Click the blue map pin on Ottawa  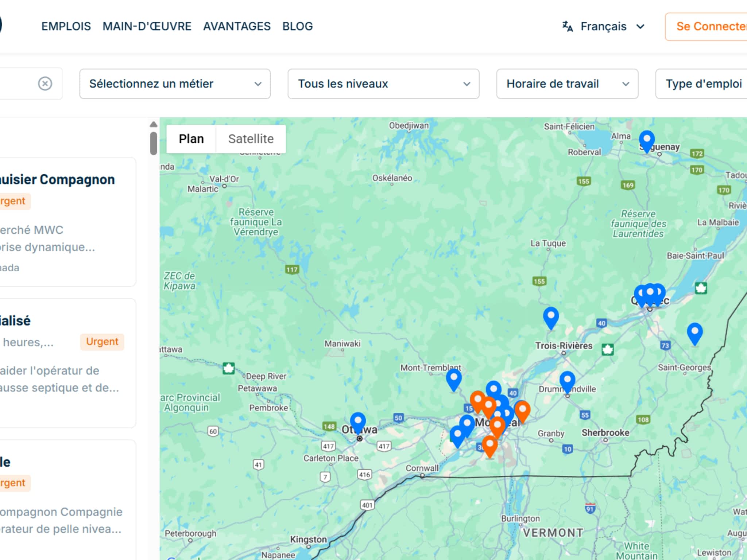358,421
